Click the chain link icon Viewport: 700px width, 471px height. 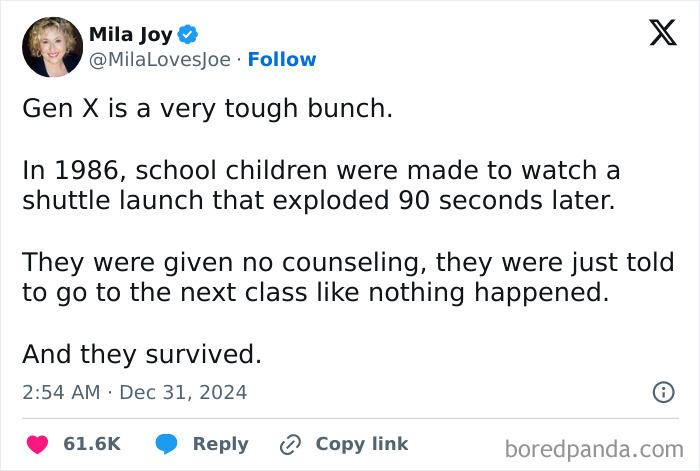point(291,444)
